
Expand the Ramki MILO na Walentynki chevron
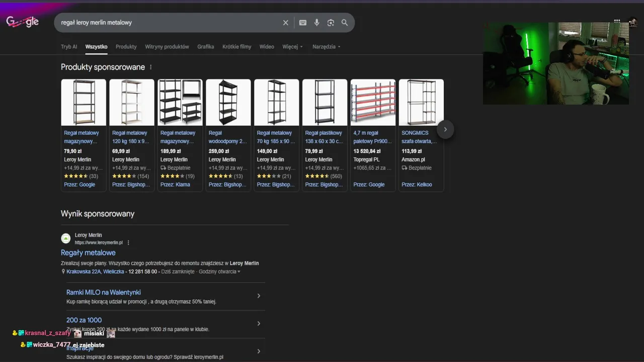click(259, 296)
